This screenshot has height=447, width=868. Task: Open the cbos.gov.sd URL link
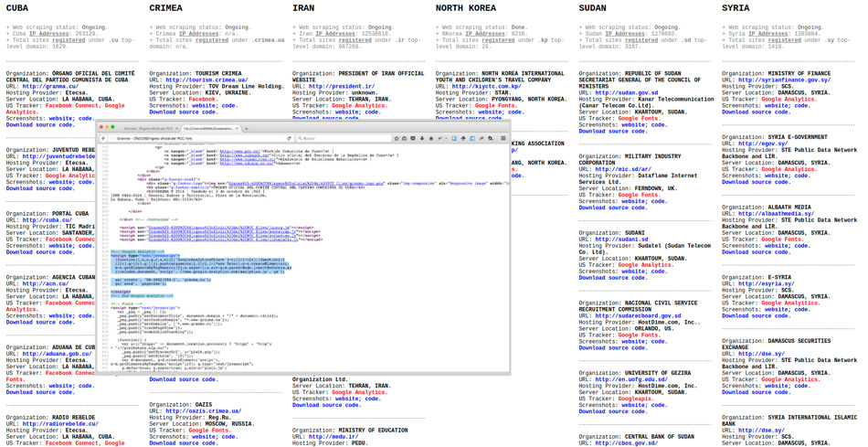coord(627,443)
